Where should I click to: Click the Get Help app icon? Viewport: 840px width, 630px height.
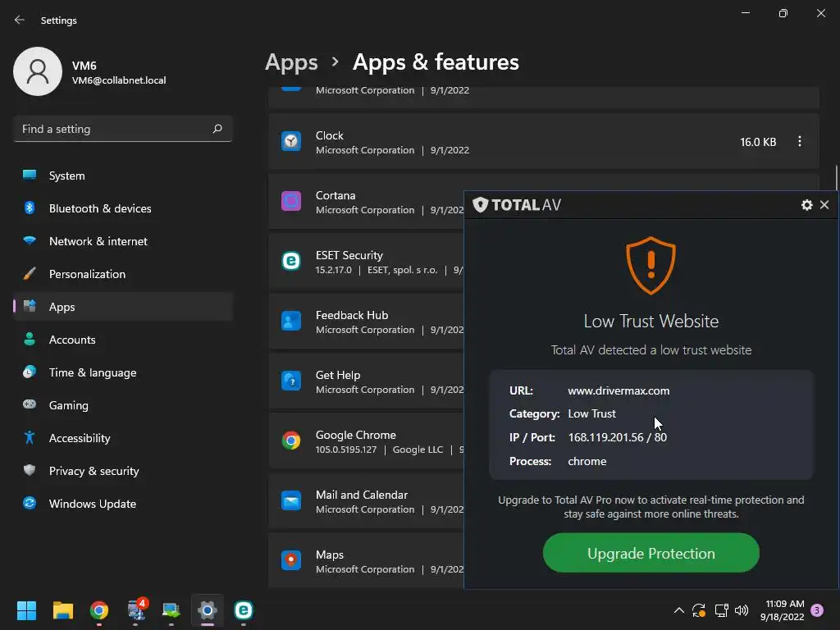[291, 381]
